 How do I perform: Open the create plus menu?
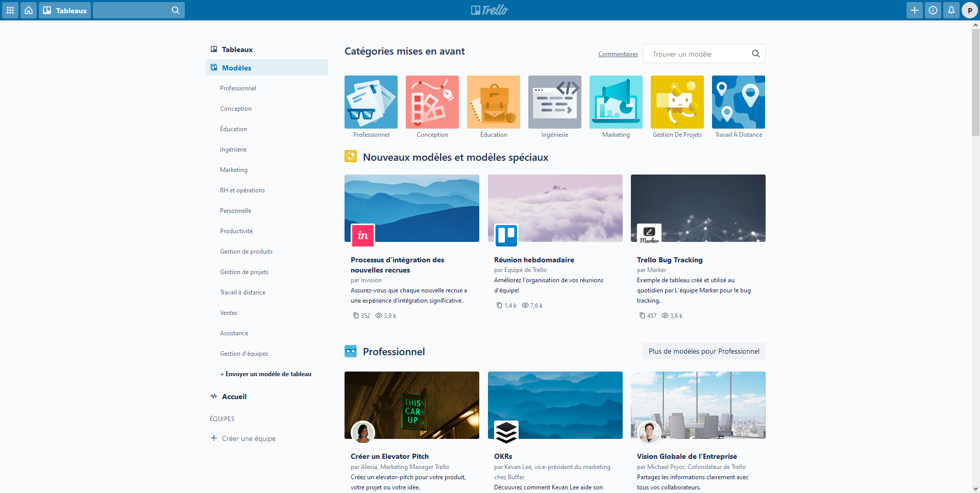[x=915, y=10]
